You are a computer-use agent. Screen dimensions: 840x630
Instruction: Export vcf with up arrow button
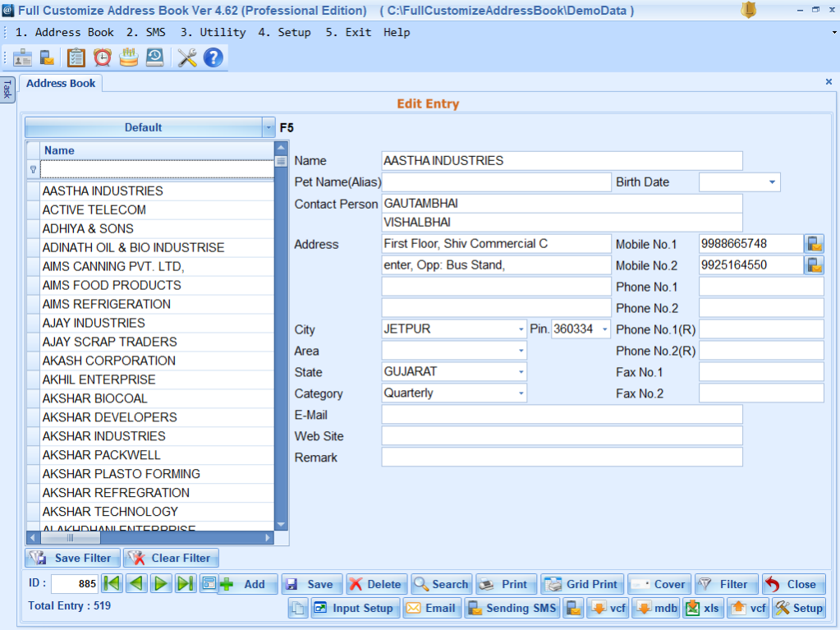tap(748, 608)
